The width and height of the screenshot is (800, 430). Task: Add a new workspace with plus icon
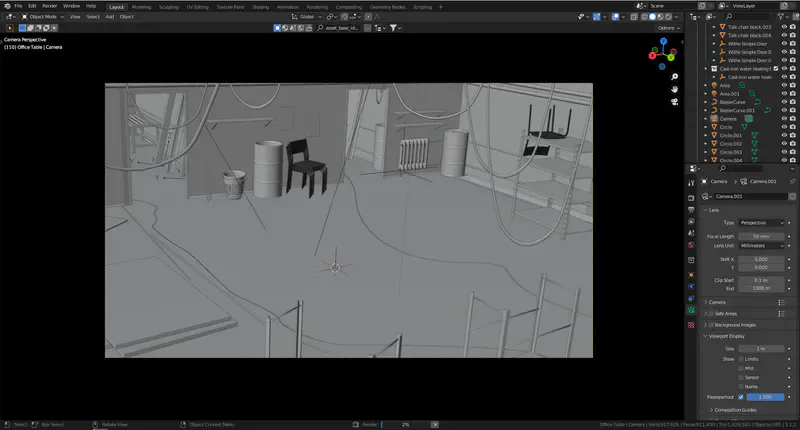[441, 7]
